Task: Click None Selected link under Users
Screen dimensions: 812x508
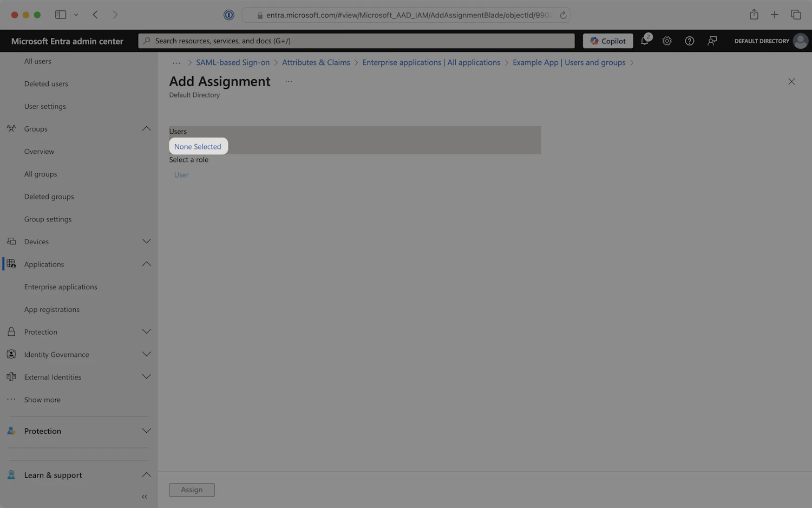Action: (x=198, y=146)
